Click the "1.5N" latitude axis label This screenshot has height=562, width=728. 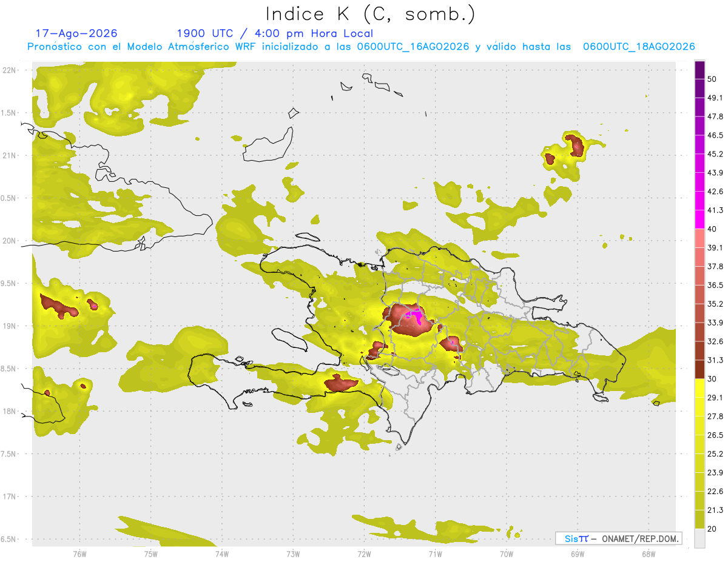pyautogui.click(x=8, y=113)
